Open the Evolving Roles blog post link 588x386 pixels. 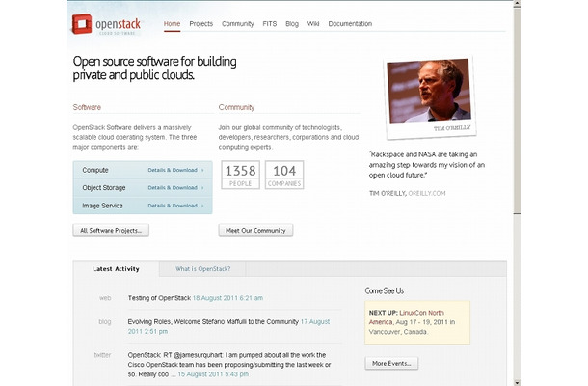pos(213,321)
